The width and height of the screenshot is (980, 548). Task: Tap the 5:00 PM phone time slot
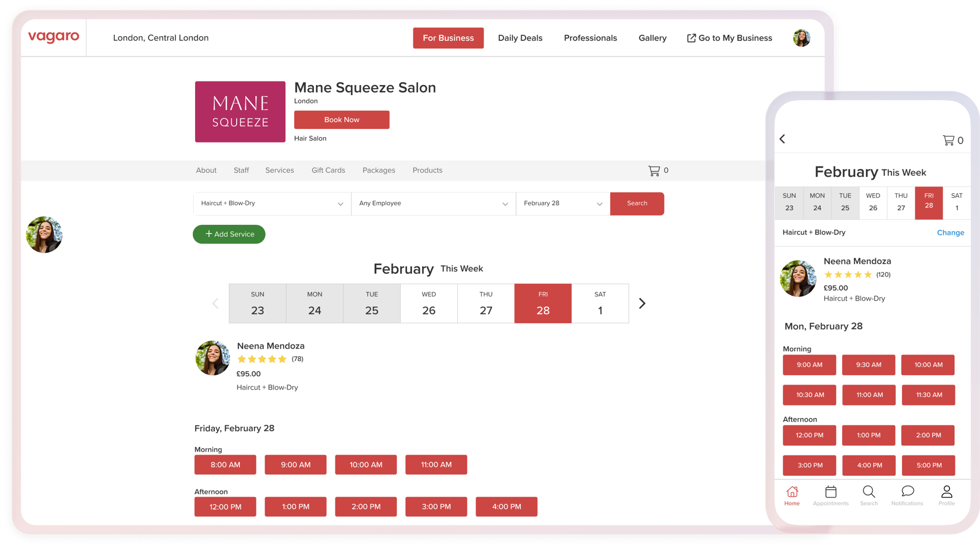(929, 465)
